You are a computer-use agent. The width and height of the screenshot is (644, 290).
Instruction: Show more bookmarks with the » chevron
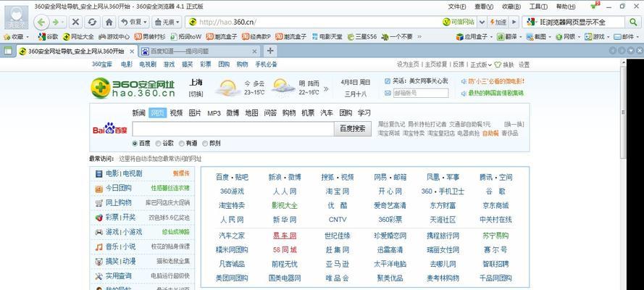[419, 36]
